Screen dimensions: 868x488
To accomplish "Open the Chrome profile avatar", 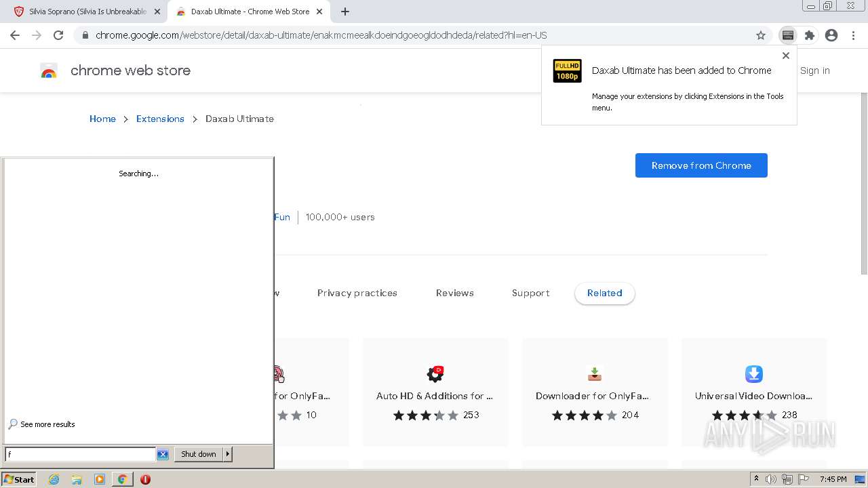I will pos(831,35).
